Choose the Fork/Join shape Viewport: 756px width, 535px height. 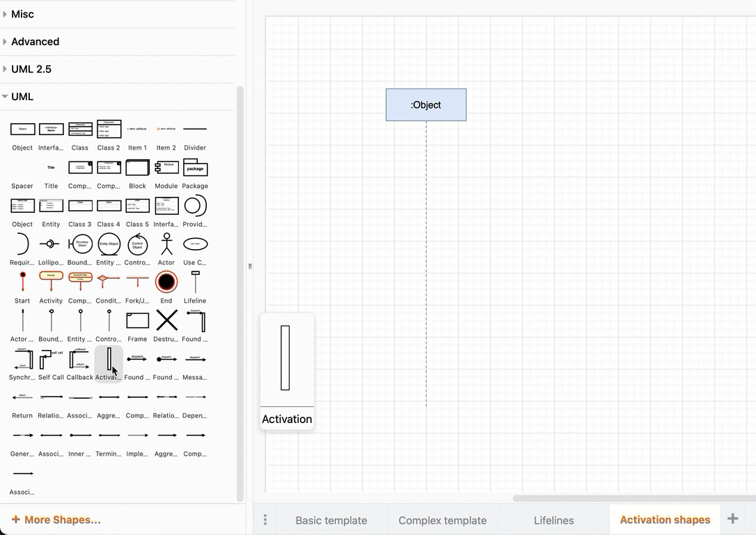coord(137,282)
